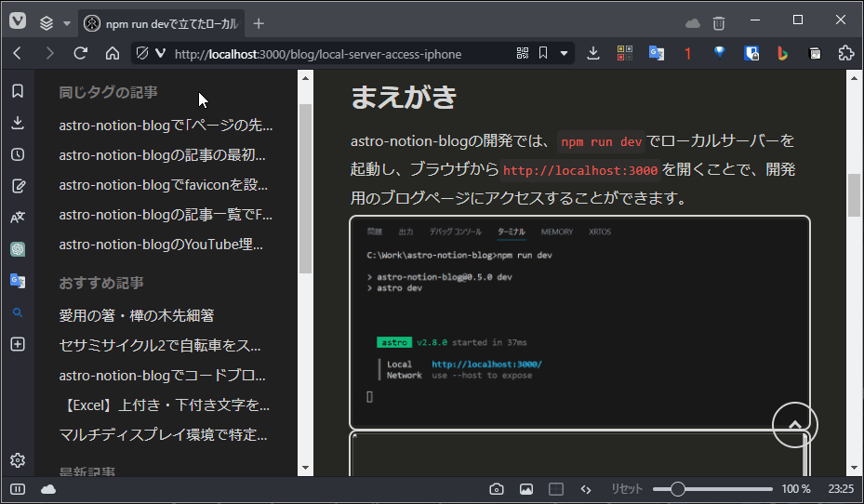This screenshot has height=504, width=864.
Task: Add a new web panel
Action: coord(18,344)
